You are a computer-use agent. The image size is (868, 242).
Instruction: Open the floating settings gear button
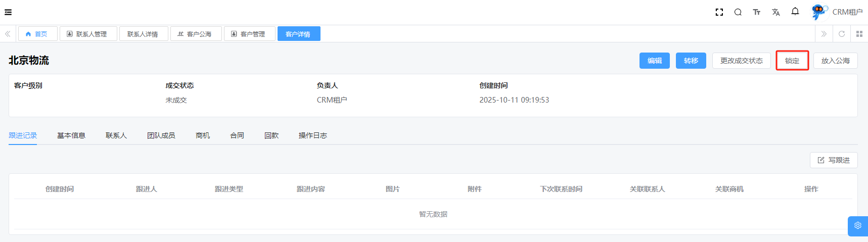857,226
